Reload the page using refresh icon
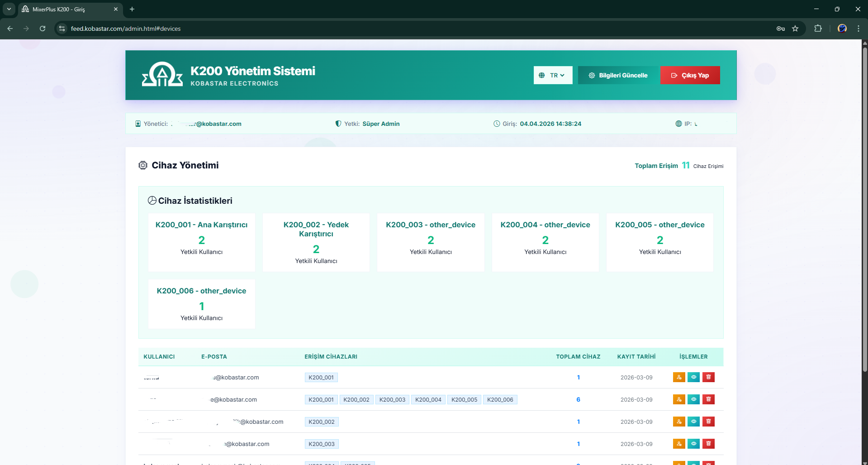Viewport: 868px width, 465px height. (x=43, y=29)
